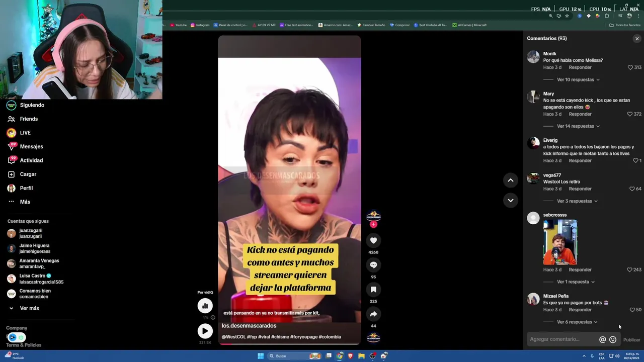Open Amazon bookmark in bookmarks bar
Image resolution: width=644 pixels, height=362 pixels.
[x=335, y=25]
